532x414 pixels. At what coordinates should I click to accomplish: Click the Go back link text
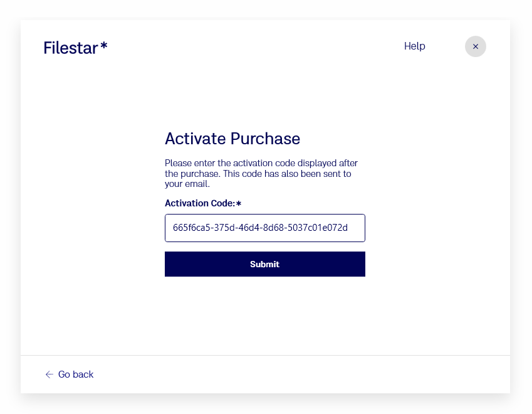coord(76,374)
